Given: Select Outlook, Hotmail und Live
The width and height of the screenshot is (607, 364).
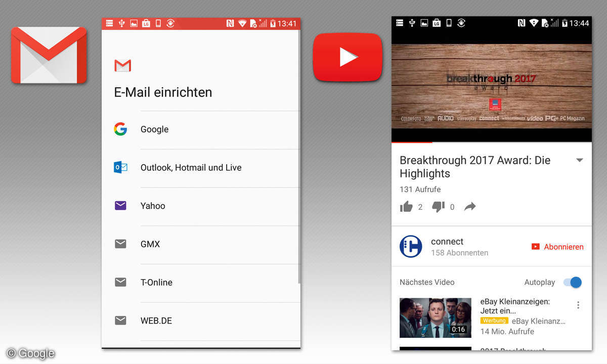Looking at the screenshot, I should coord(201,168).
